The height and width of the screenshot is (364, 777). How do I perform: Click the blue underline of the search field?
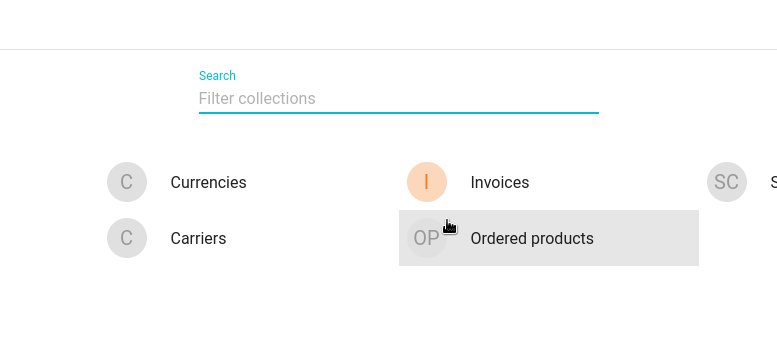click(x=398, y=113)
